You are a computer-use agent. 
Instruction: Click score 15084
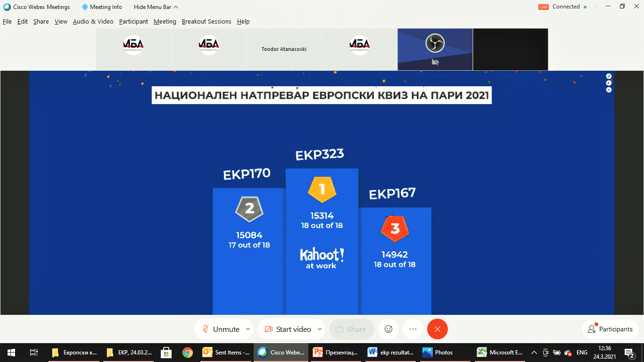coord(249,235)
